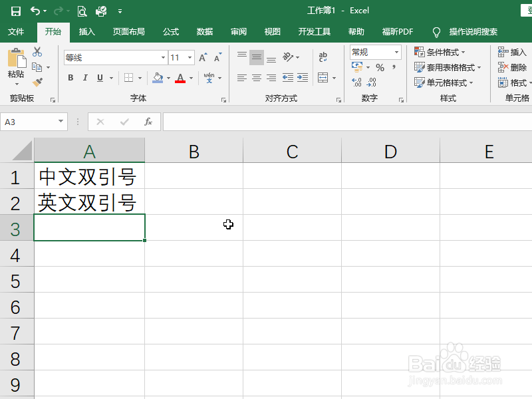Toggle Italic formatting

tap(85, 78)
